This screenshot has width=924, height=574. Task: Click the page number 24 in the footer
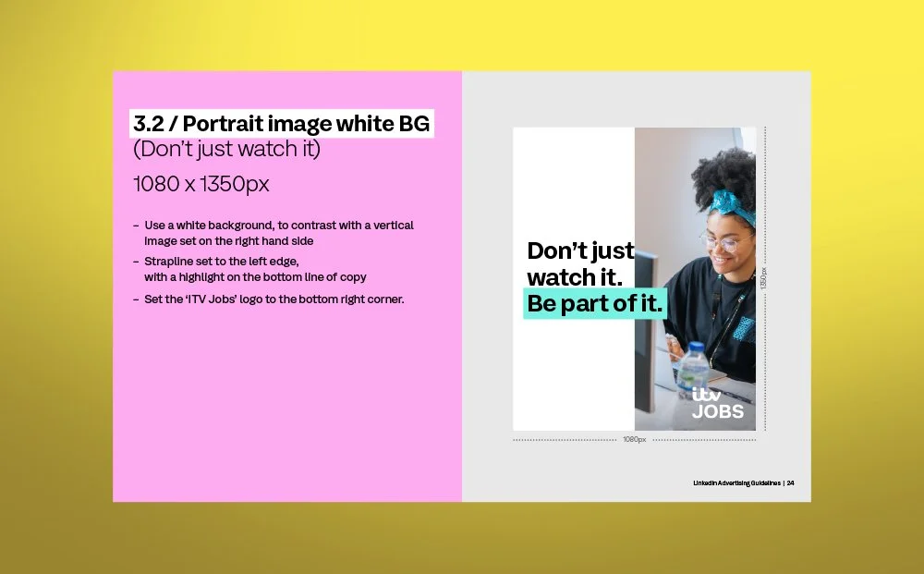click(789, 482)
